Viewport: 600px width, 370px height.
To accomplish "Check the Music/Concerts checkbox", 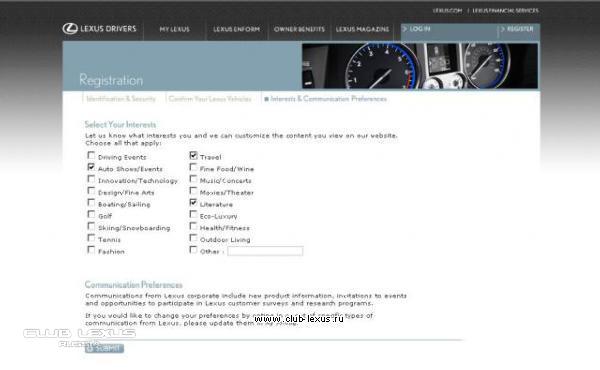I will click(193, 179).
